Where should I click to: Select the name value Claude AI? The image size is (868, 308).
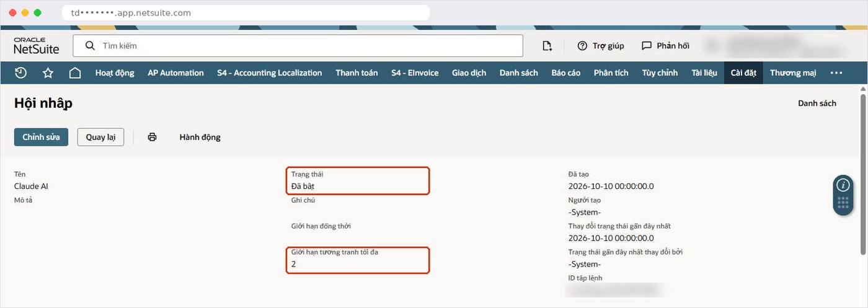coord(31,186)
